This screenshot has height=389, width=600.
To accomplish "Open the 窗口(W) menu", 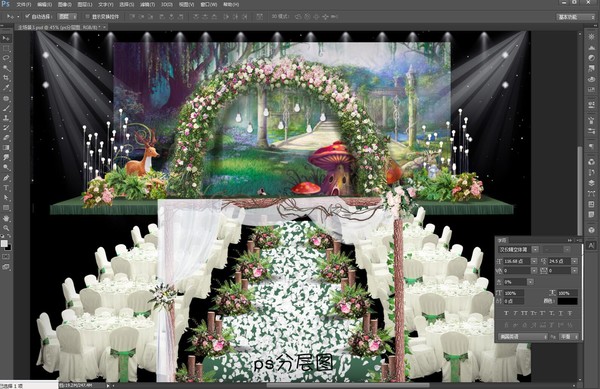I will (209, 5).
